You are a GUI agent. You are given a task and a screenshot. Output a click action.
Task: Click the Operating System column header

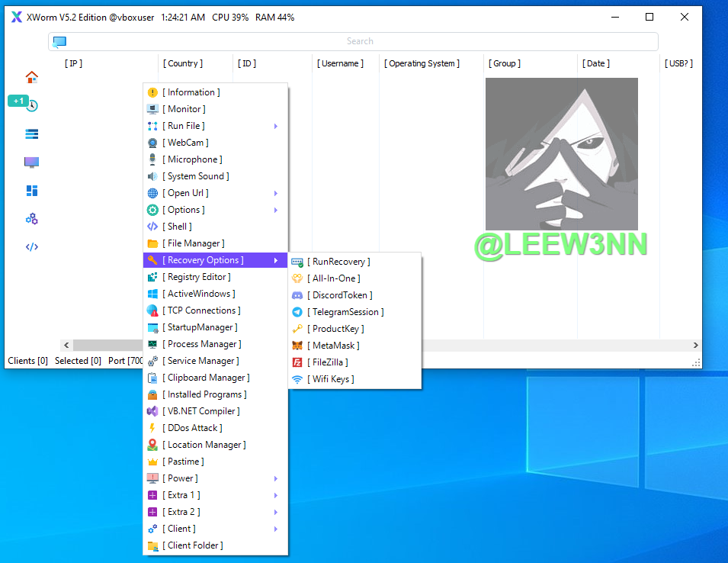(422, 63)
